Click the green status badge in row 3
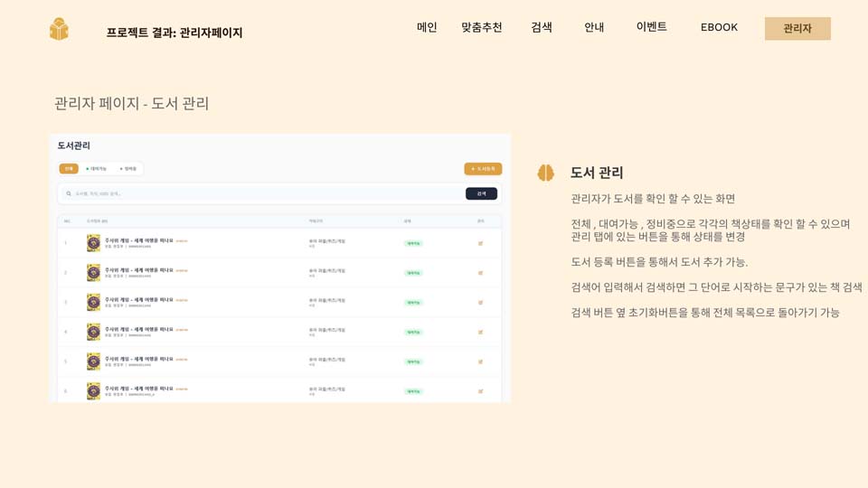868x488 pixels. [413, 303]
